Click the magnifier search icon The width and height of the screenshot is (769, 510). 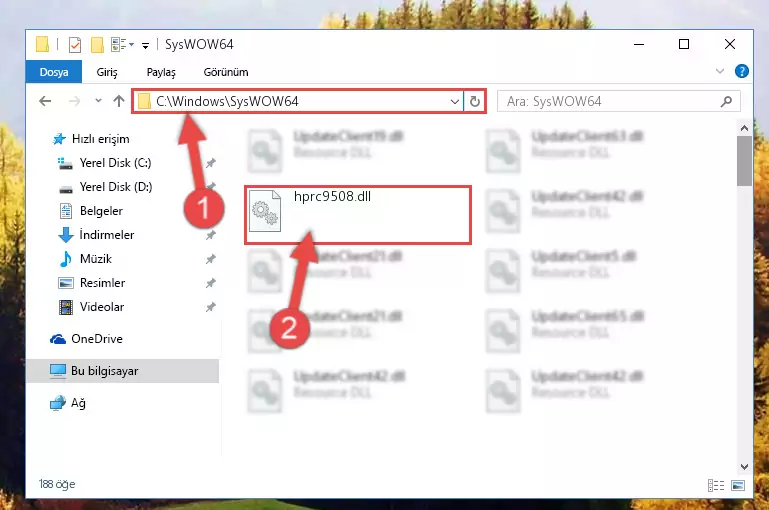click(726, 102)
